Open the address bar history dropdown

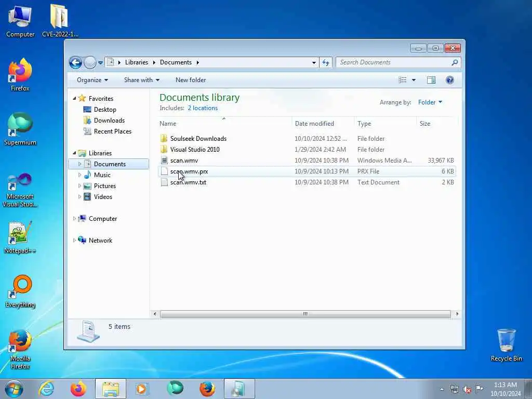[314, 62]
